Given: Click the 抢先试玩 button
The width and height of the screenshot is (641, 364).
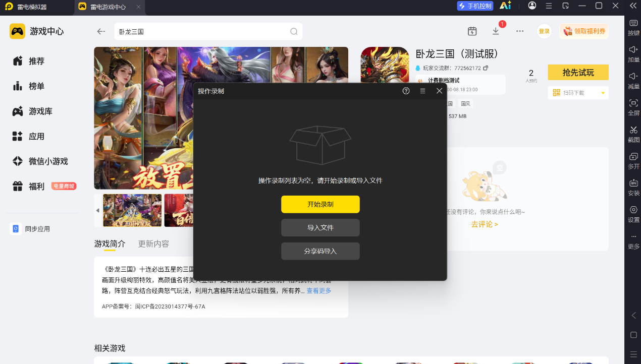Looking at the screenshot, I should tap(578, 72).
